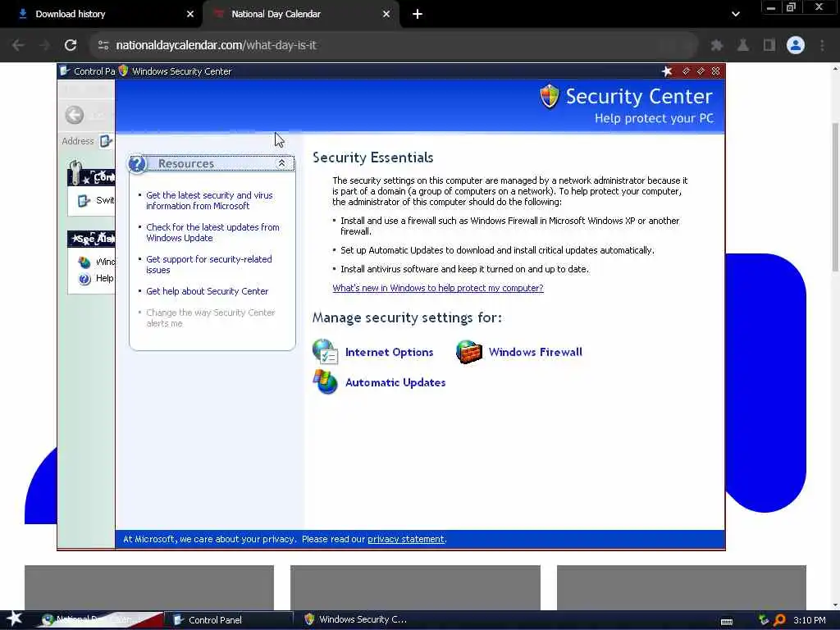Click the Windows Firewall brick wall icon
Screen dimensions: 840x630
(x=468, y=352)
